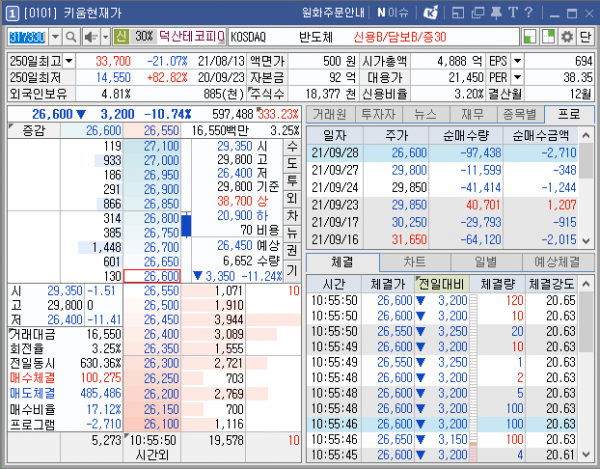Select the highlighted 26,600 price cell boxed red
The height and width of the screenshot is (469, 600).
point(152,276)
